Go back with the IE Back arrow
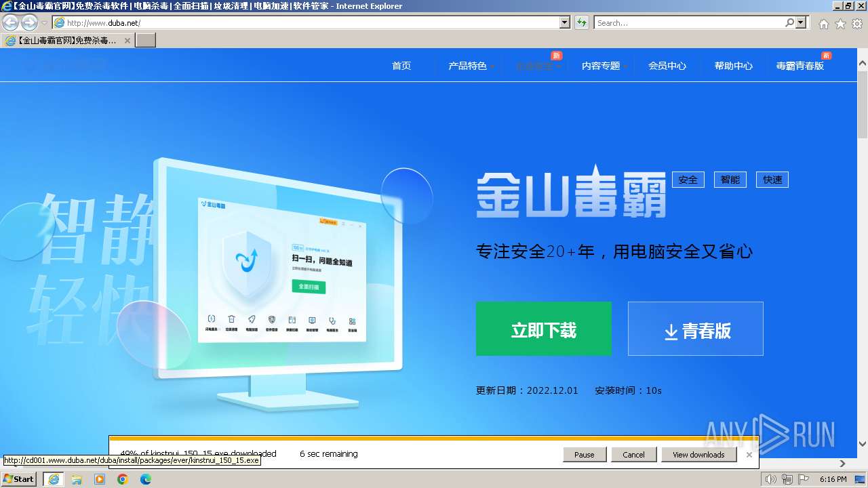Screen dimensions: 868x488 10,23
